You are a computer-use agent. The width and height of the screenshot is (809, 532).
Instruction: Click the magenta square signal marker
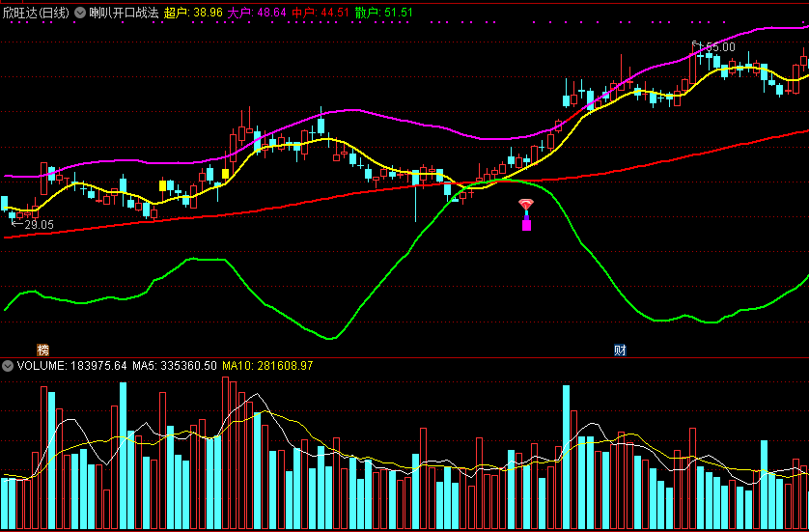point(526,224)
